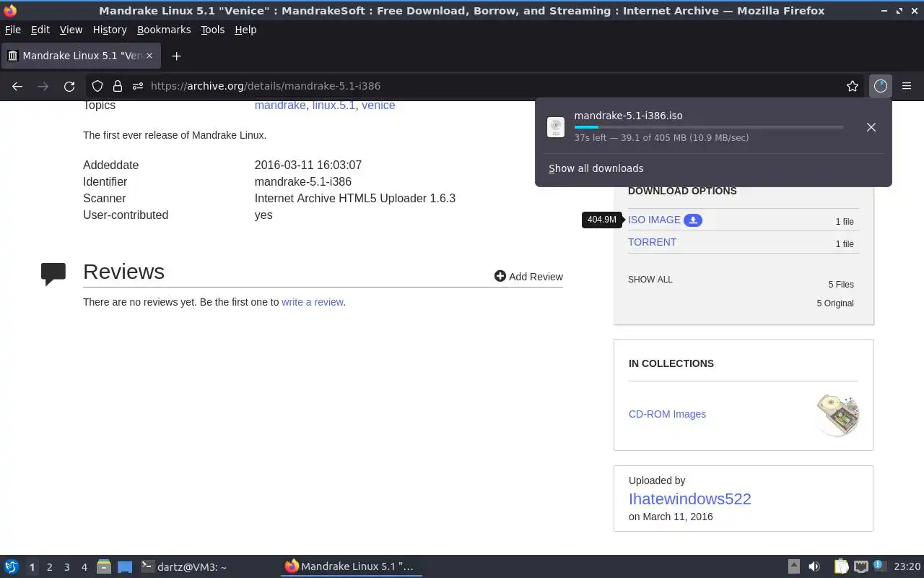Open the Bookmarks menu
Image resolution: width=924 pixels, height=578 pixels.
click(x=164, y=30)
